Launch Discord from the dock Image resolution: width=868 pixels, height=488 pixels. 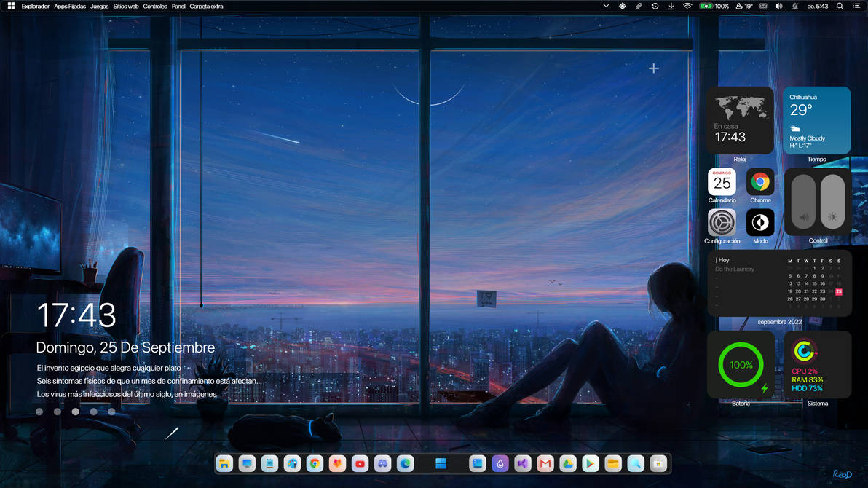pos(382,463)
